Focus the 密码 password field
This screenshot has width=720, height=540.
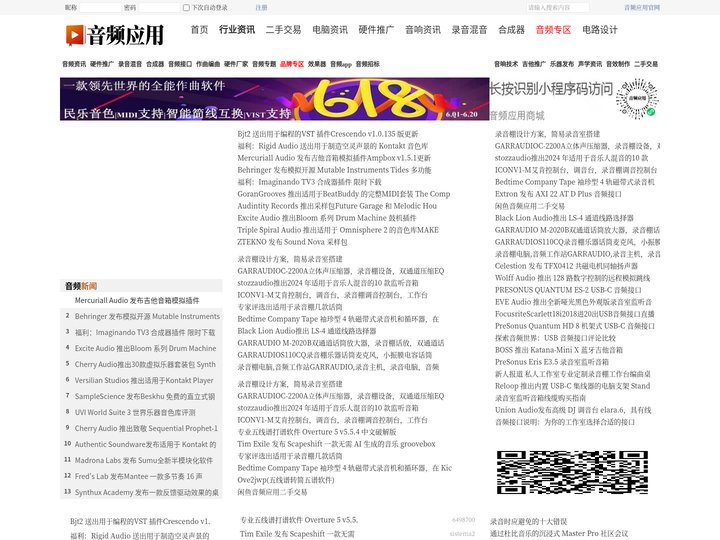(159, 8)
